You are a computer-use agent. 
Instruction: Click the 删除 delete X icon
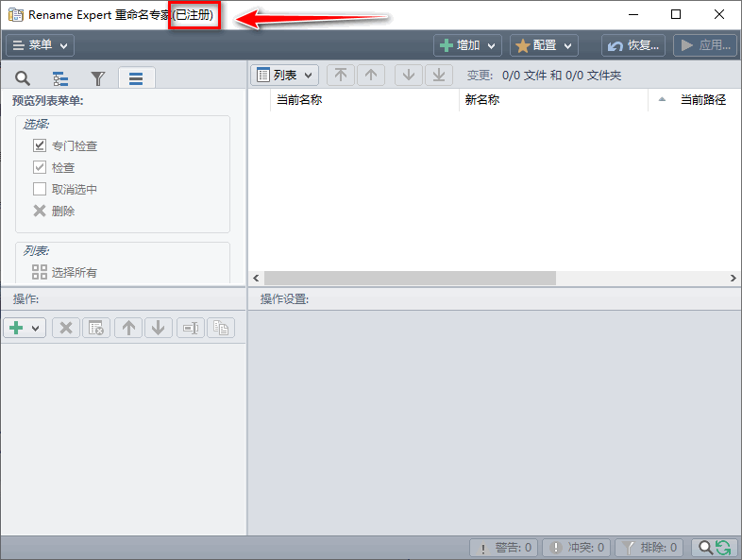(x=40, y=211)
